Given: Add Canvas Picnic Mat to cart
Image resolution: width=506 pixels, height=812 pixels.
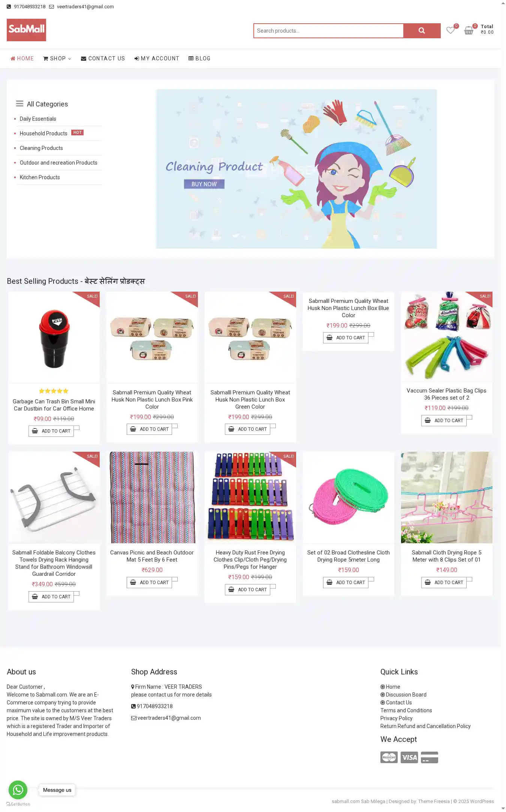Looking at the screenshot, I should pyautogui.click(x=149, y=583).
